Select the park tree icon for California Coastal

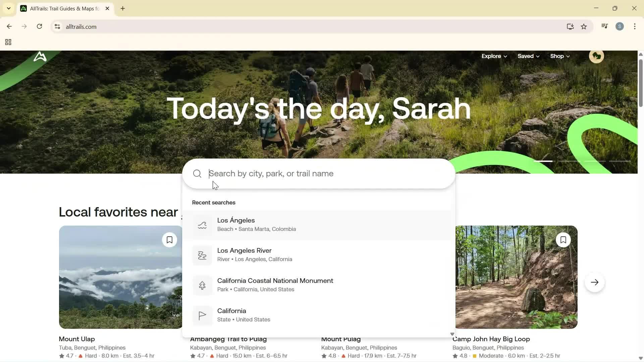[x=202, y=285]
